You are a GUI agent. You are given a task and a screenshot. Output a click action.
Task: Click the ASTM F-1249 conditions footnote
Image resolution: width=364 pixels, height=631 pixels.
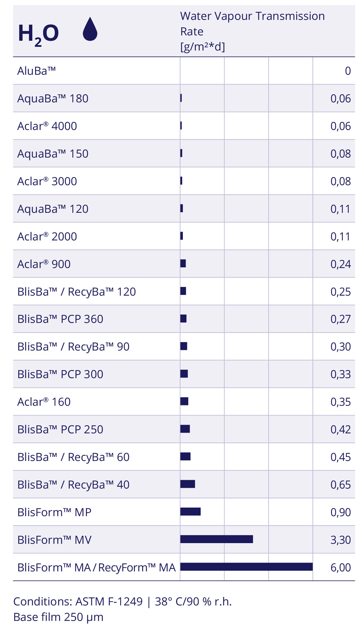tap(123, 601)
